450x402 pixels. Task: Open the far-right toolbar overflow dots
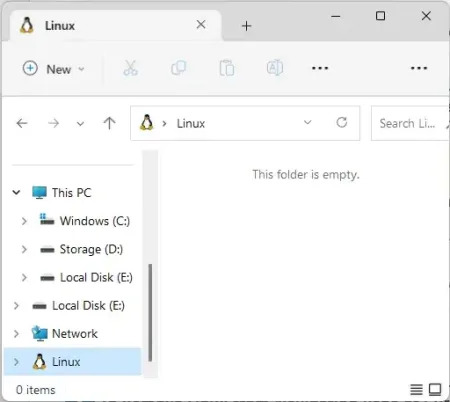(419, 68)
